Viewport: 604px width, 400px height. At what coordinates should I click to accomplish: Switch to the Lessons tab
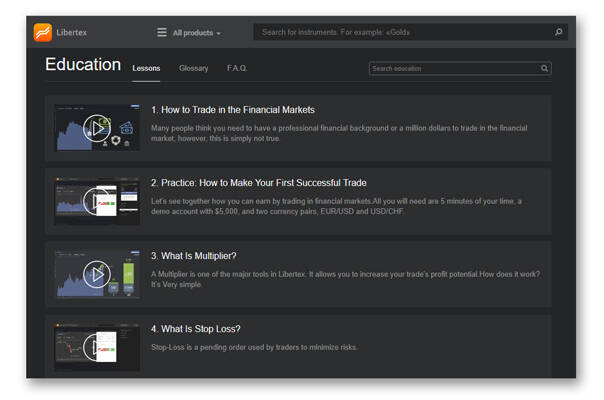(x=146, y=68)
